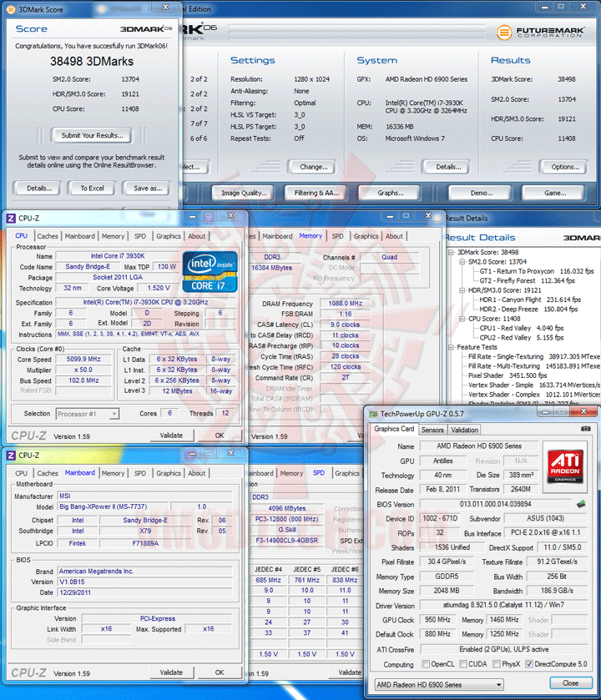Select the Validation tab in GPU-Z
Image resolution: width=601 pixels, height=700 pixels.
(464, 430)
